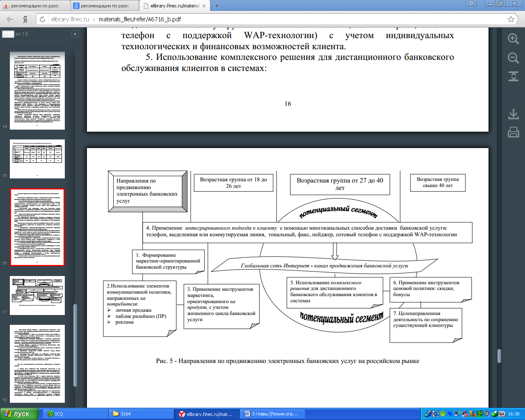
Task: Click the ICQ flower icon in system tray
Action: pos(443,414)
